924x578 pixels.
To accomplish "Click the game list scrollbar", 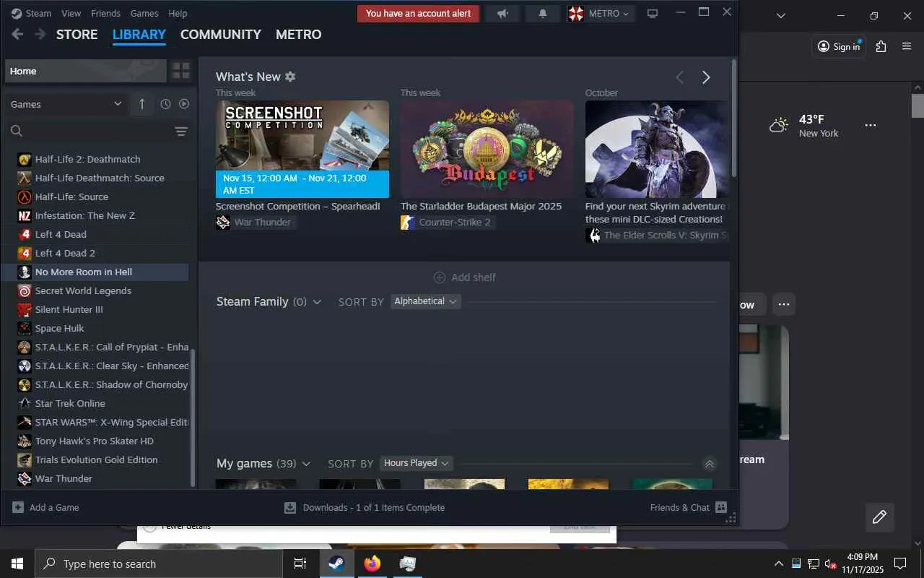I will click(193, 418).
